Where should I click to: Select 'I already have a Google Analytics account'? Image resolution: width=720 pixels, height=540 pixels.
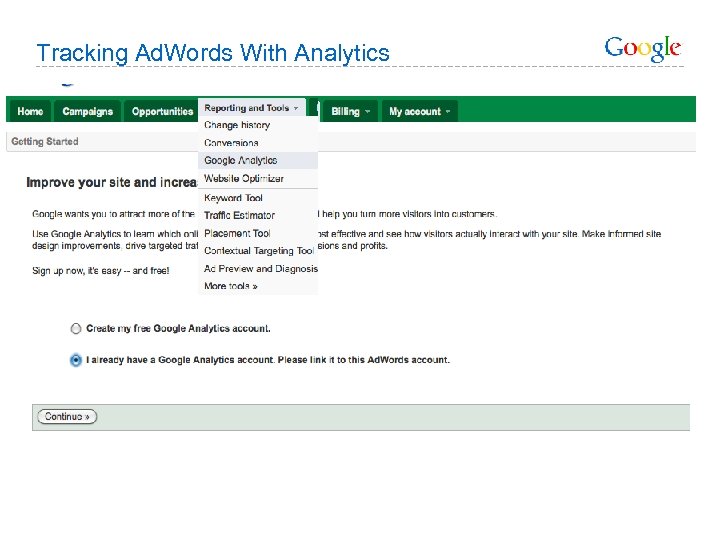pos(76,360)
